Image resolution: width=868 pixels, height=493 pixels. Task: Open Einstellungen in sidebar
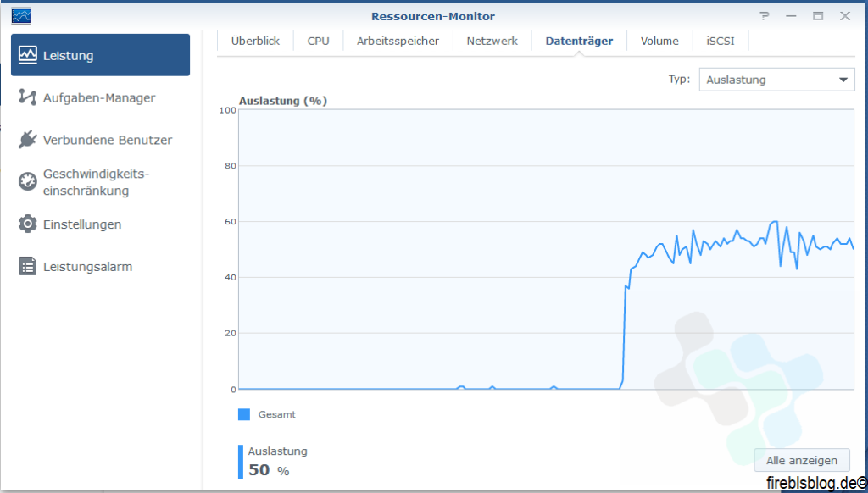pos(100,224)
